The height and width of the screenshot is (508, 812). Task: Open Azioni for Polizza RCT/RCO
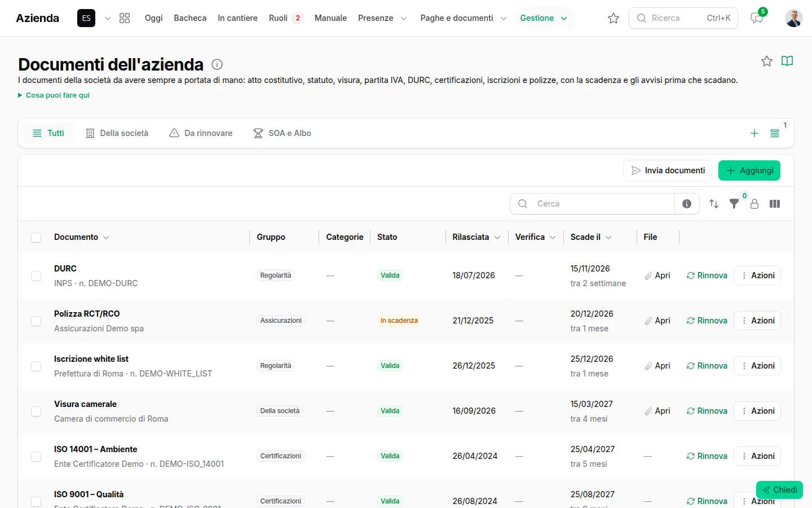tap(757, 321)
